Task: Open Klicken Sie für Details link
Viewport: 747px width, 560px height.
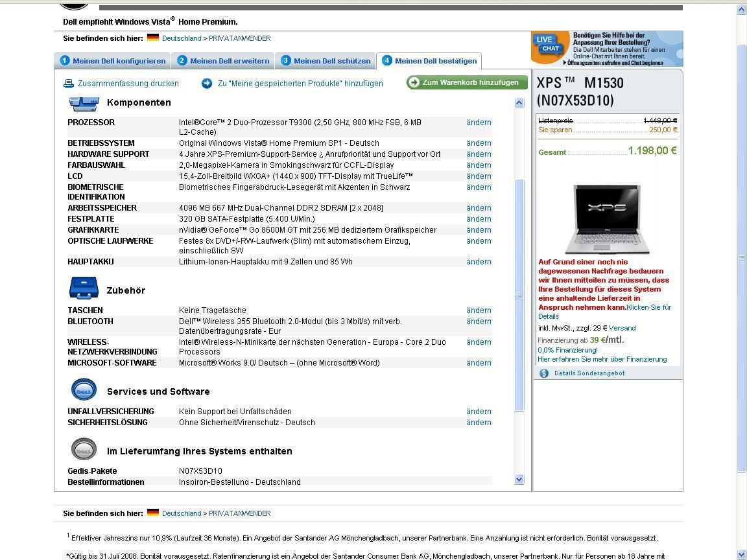Action: [x=605, y=312]
